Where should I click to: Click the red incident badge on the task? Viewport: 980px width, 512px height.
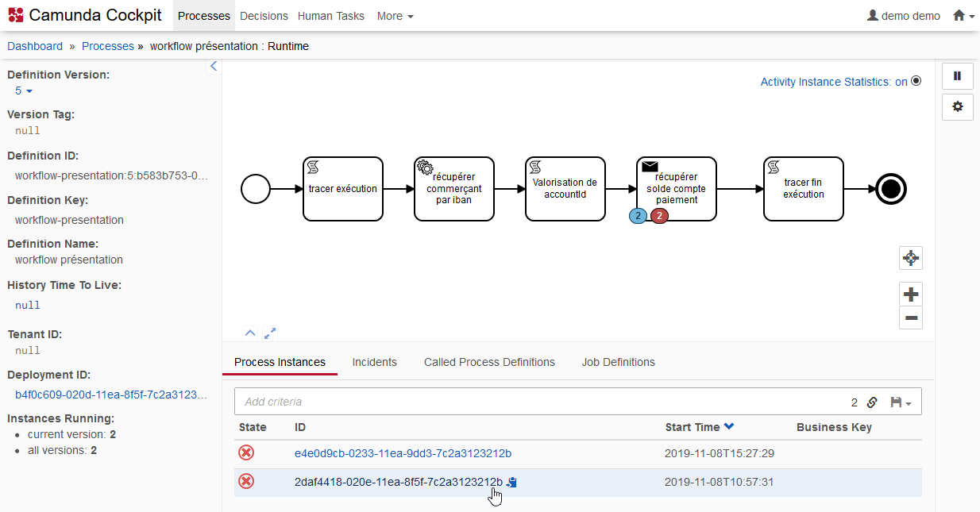pos(659,216)
